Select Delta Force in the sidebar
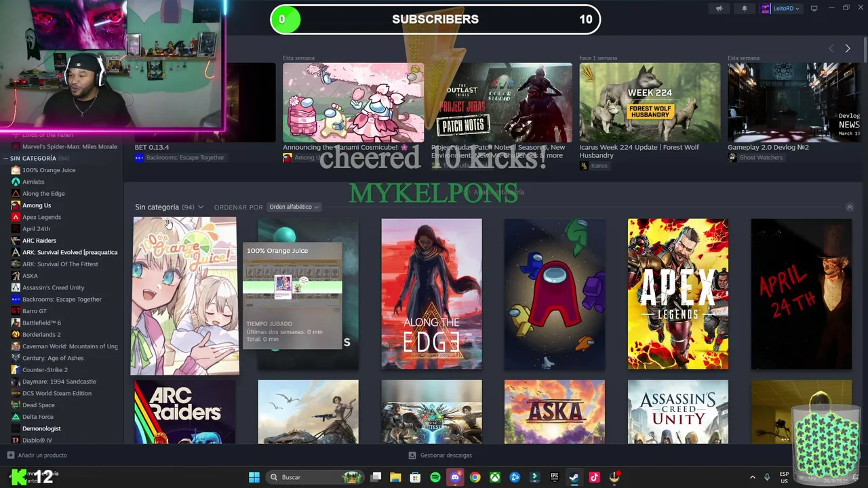 click(x=38, y=417)
